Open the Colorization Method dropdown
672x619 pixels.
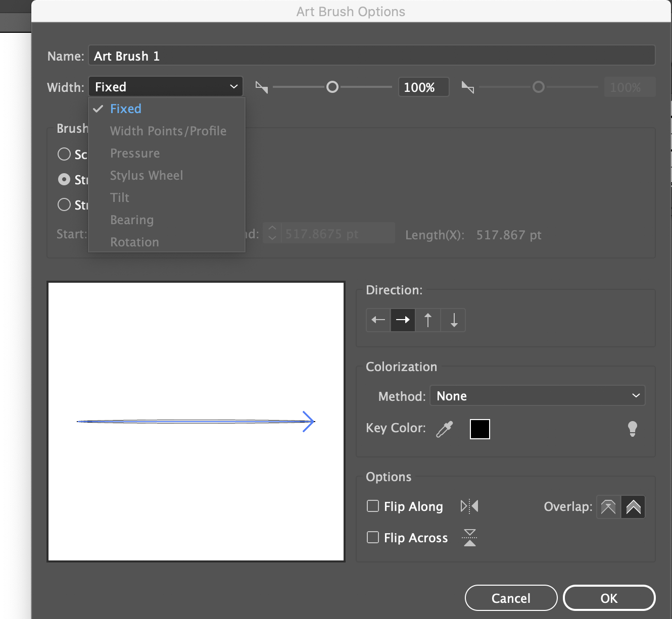pyautogui.click(x=537, y=396)
